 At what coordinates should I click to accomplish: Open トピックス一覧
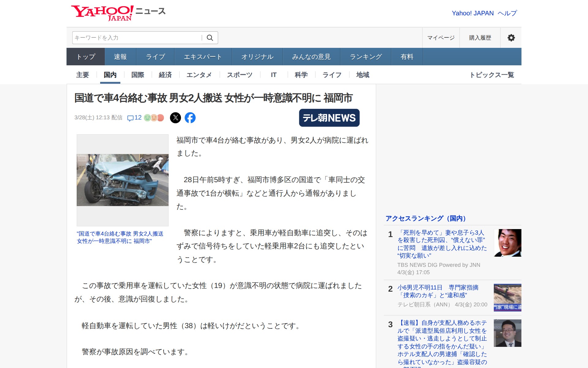click(x=493, y=75)
